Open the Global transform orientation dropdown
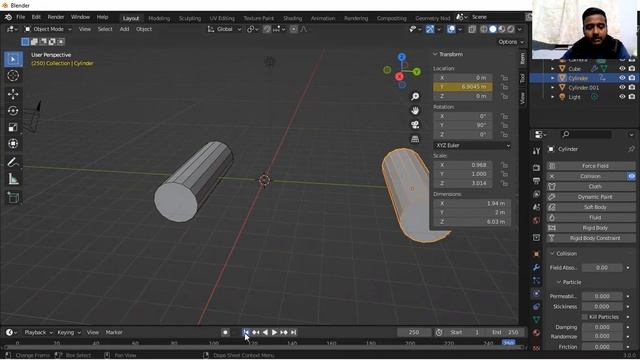Viewport: 640px width, 360px height. [224, 29]
